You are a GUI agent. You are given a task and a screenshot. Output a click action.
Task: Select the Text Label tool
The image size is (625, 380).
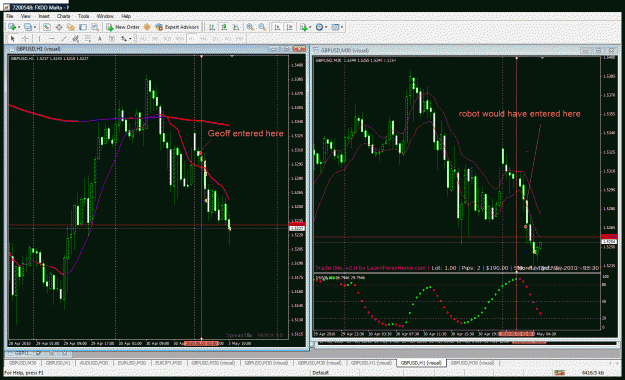click(x=112, y=39)
